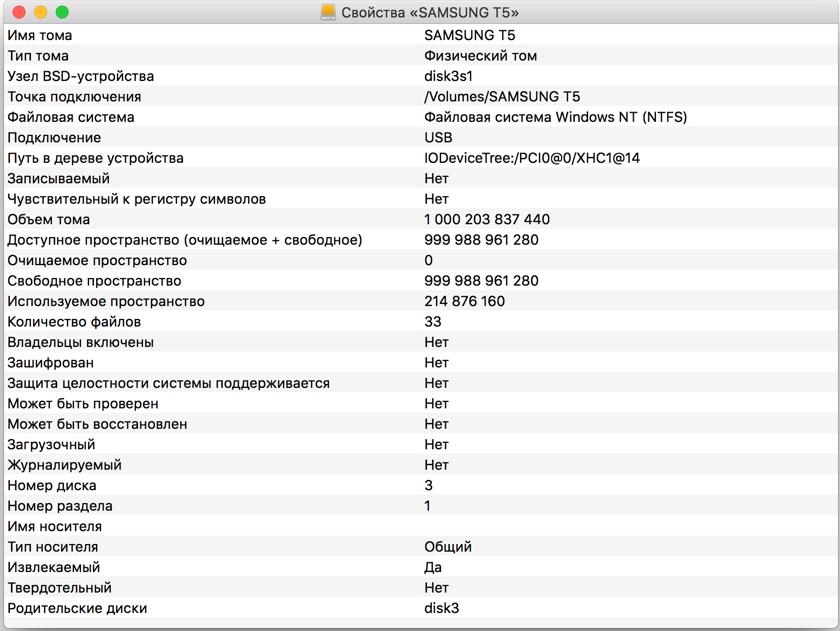Click "Нет" in the Защита целостности row
The image size is (840, 631).
436,384
